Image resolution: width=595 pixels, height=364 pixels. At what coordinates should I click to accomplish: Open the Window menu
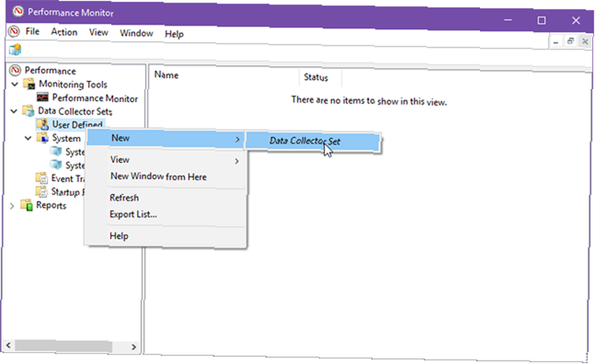point(136,33)
